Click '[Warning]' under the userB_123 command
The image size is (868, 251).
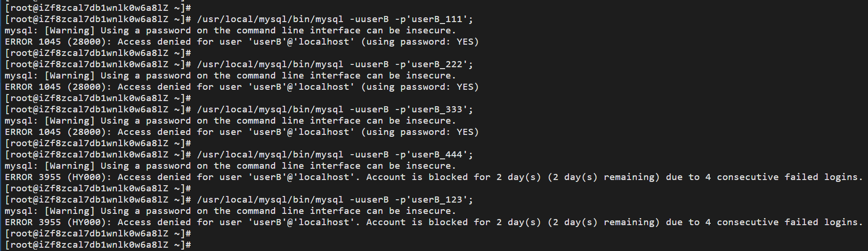[70, 211]
